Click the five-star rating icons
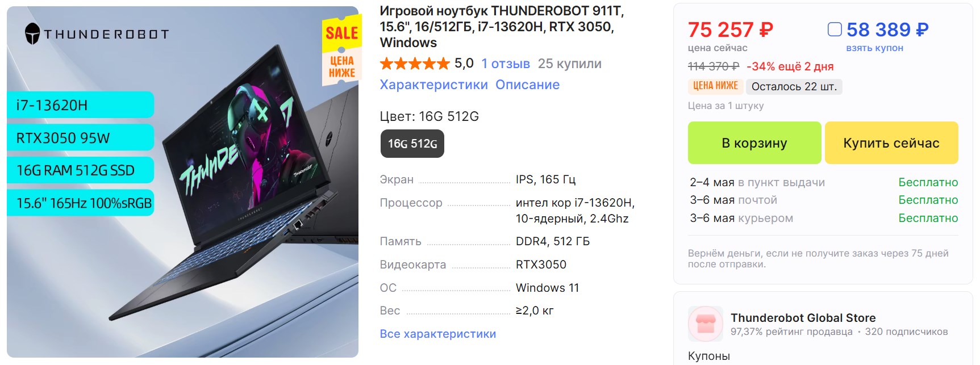This screenshot has height=365, width=980. click(x=415, y=64)
